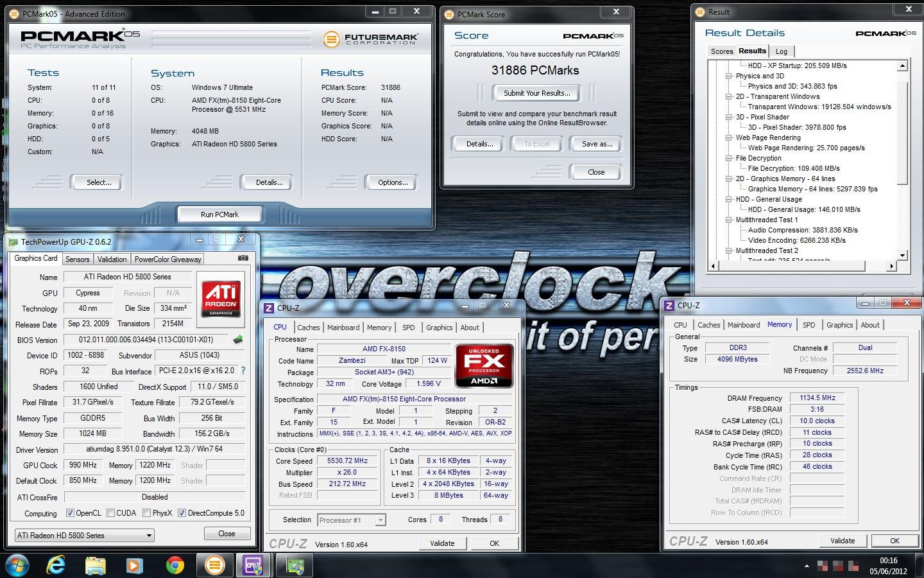Screen dimensions: 924x578
Task: Collapse the 3D - Pixel Shader node
Action: (x=729, y=117)
